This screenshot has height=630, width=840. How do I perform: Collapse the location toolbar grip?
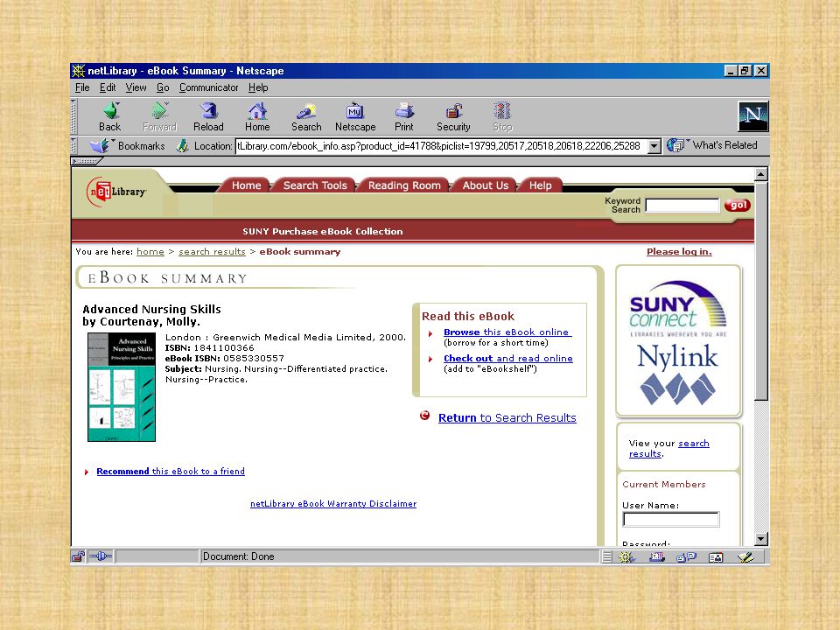point(74,146)
